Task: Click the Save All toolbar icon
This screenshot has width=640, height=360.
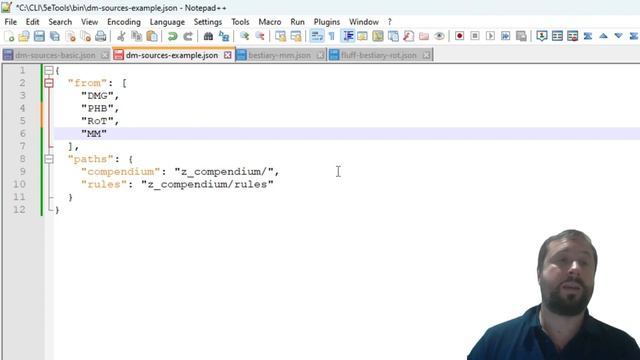Action: pyautogui.click(x=55, y=36)
